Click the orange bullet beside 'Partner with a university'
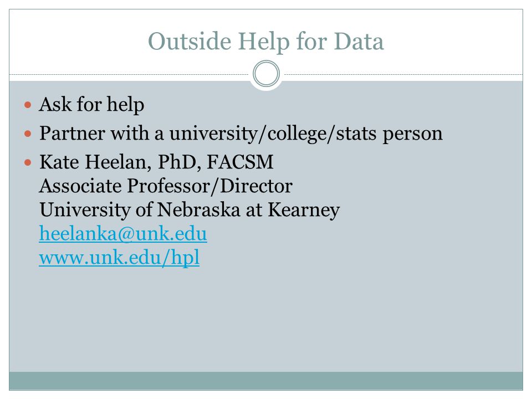The width and height of the screenshot is (532, 399). (x=28, y=134)
